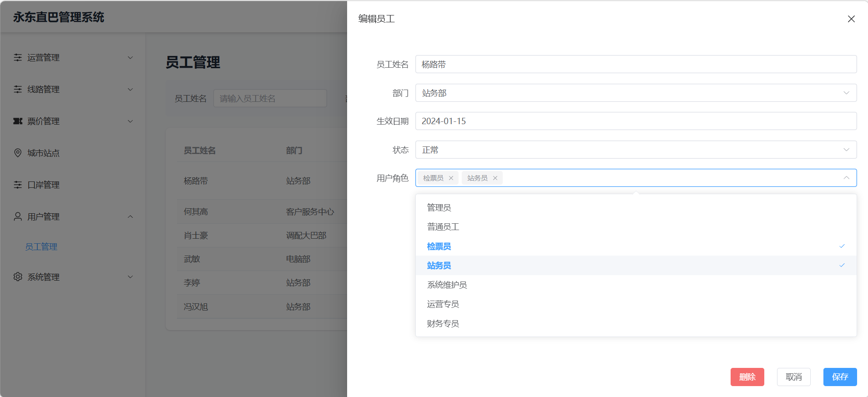Expand the 线路管理 sidebar menu

73,89
